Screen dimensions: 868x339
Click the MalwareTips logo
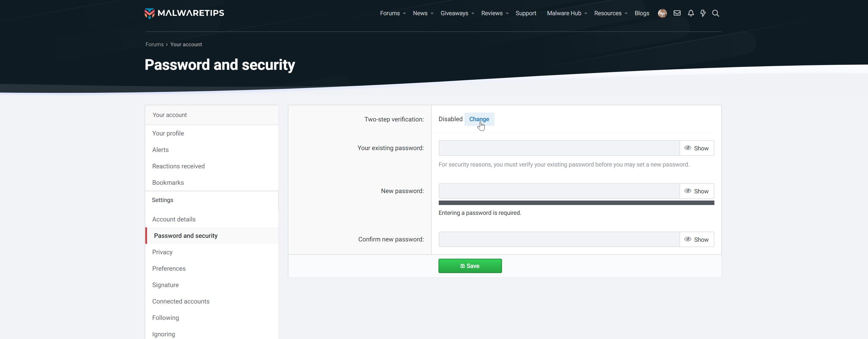click(x=184, y=13)
